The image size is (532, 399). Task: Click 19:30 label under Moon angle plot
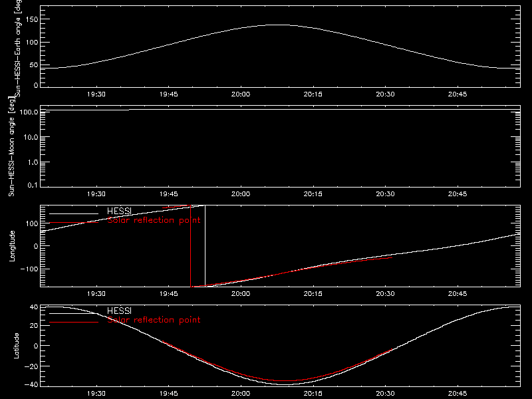(x=96, y=194)
